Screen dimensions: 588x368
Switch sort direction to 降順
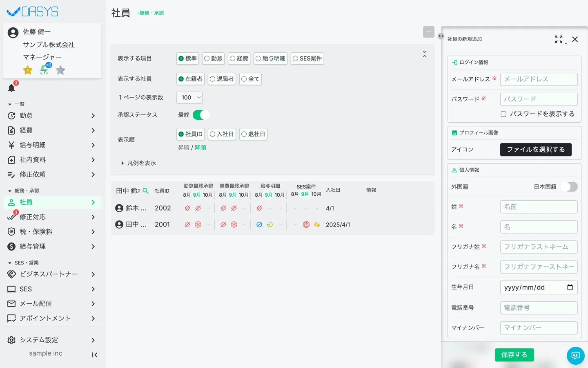[200, 148]
